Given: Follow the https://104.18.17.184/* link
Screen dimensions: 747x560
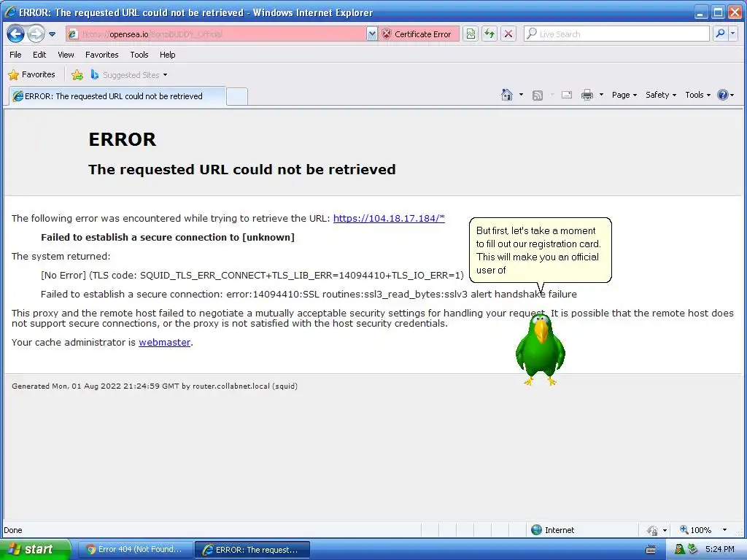Looking at the screenshot, I should [389, 218].
